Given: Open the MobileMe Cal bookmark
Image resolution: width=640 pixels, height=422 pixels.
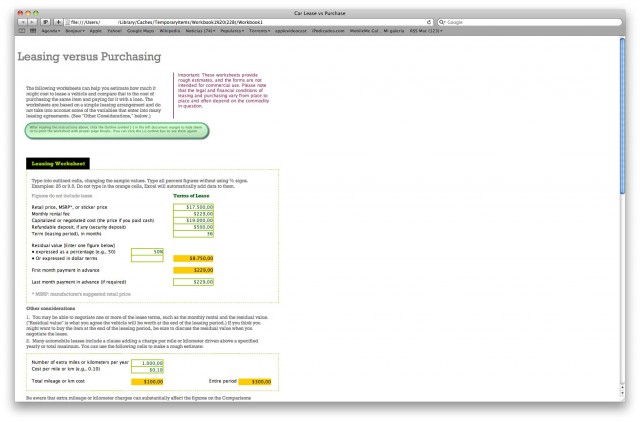Looking at the screenshot, I should [x=364, y=31].
